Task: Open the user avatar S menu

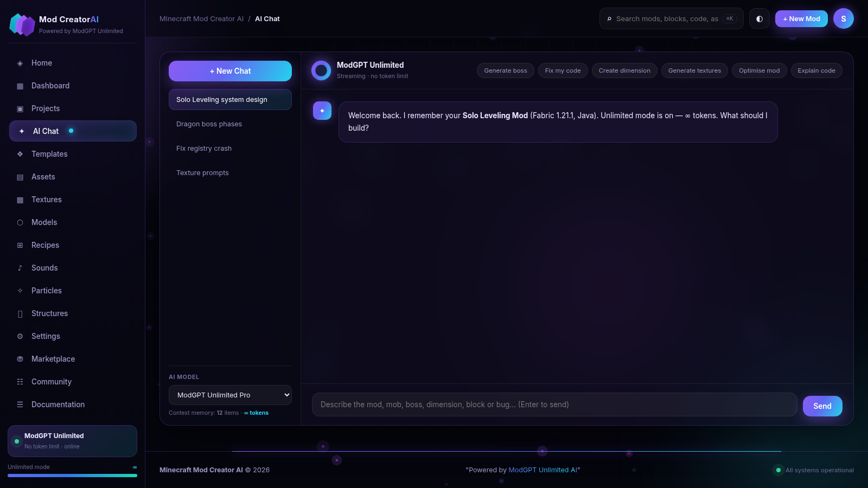Action: (x=844, y=18)
